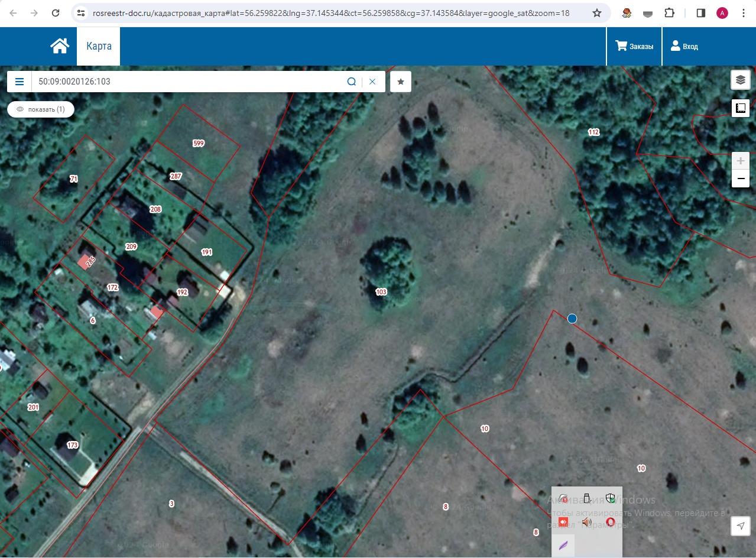Locate my position with arrow button
756x558 pixels.
[741, 526]
